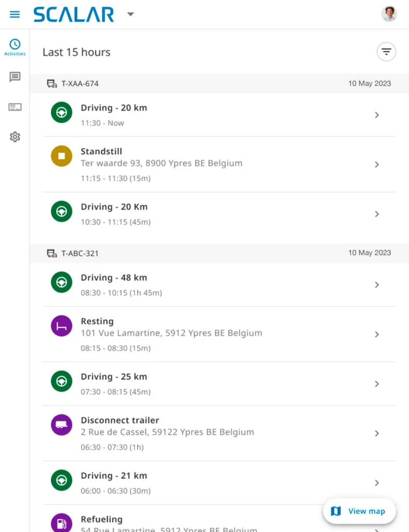Click the SCALAR logo

pyautogui.click(x=74, y=15)
